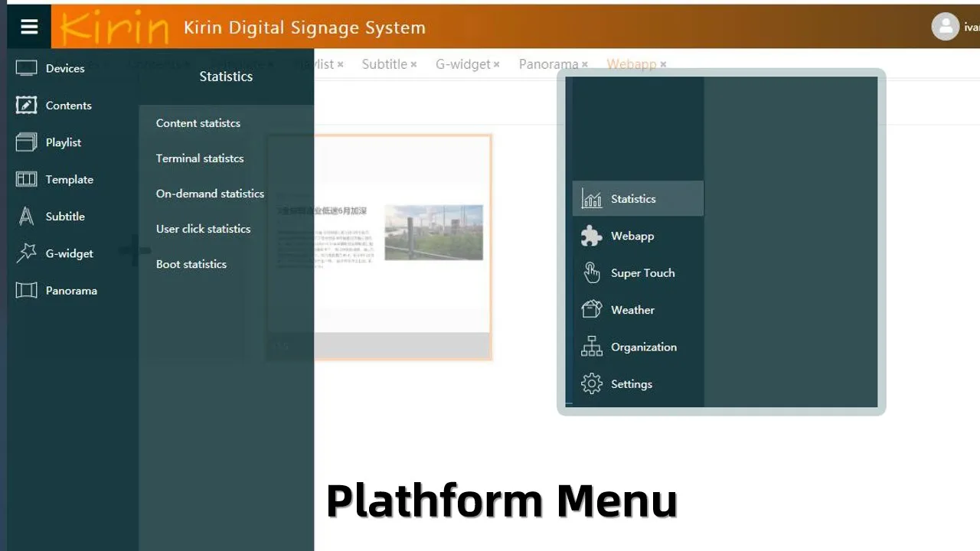980x551 pixels.
Task: Select Terminal statistics submenu item
Action: [200, 158]
